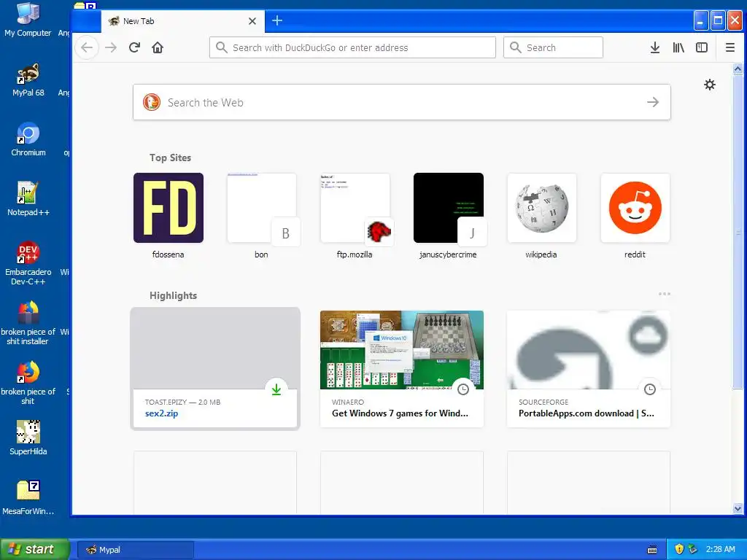Open a new tab with plus button
Viewport: 747px width, 560px height.
click(x=276, y=21)
